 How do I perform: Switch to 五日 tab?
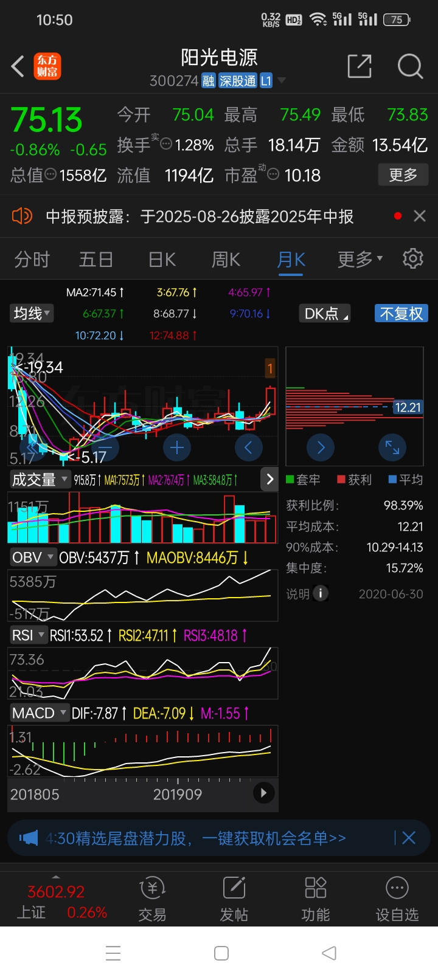point(96,260)
